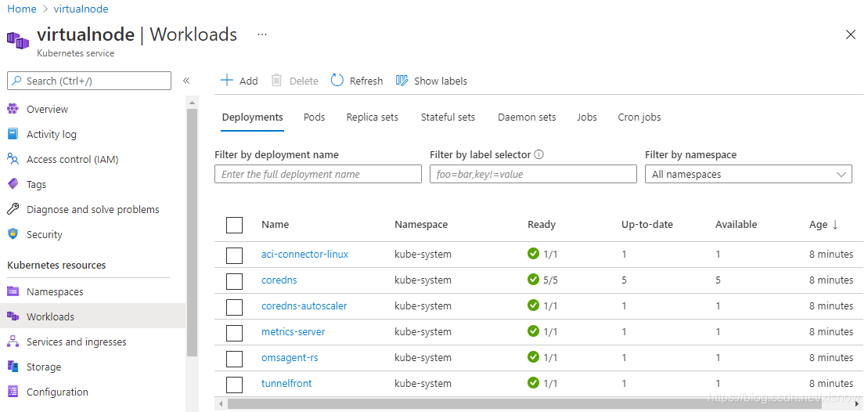The height and width of the screenshot is (412, 868).
Task: Check the select-all checkbox in table header
Action: 235,225
